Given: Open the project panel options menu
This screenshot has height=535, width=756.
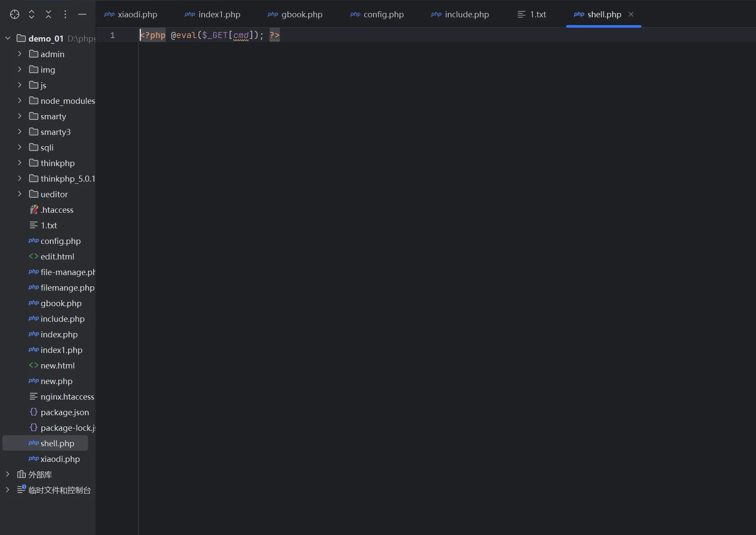Looking at the screenshot, I should pos(65,14).
